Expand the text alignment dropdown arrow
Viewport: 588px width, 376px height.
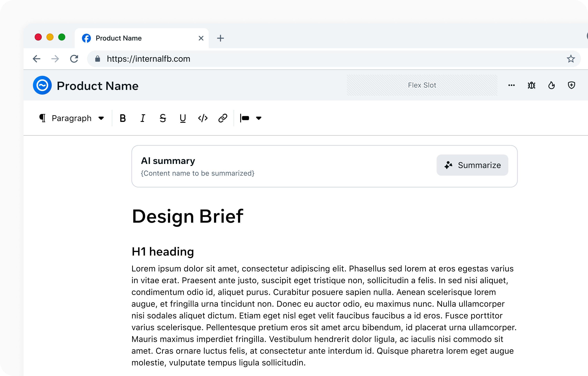(259, 118)
